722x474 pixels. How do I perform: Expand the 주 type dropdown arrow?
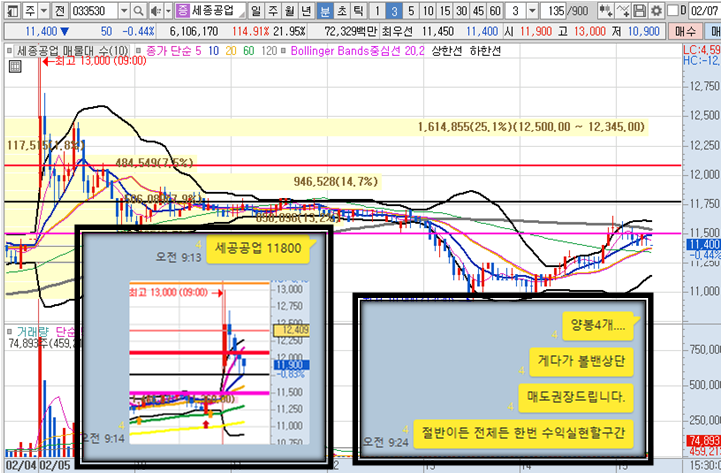[x=44, y=10]
